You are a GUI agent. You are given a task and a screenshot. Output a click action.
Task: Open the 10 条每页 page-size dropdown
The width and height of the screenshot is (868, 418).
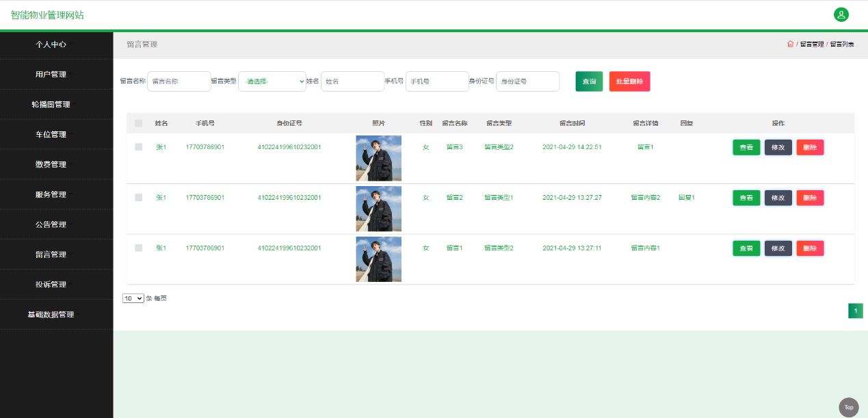(x=133, y=298)
